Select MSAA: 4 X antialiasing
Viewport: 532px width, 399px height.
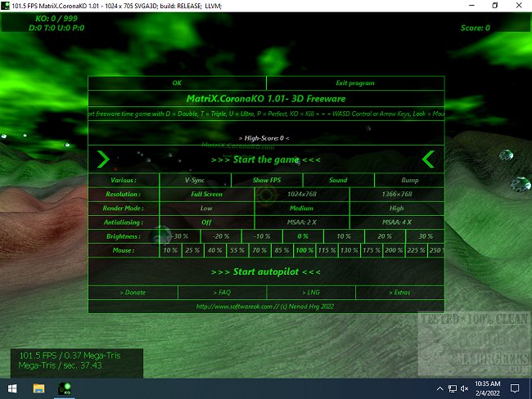[x=397, y=222]
